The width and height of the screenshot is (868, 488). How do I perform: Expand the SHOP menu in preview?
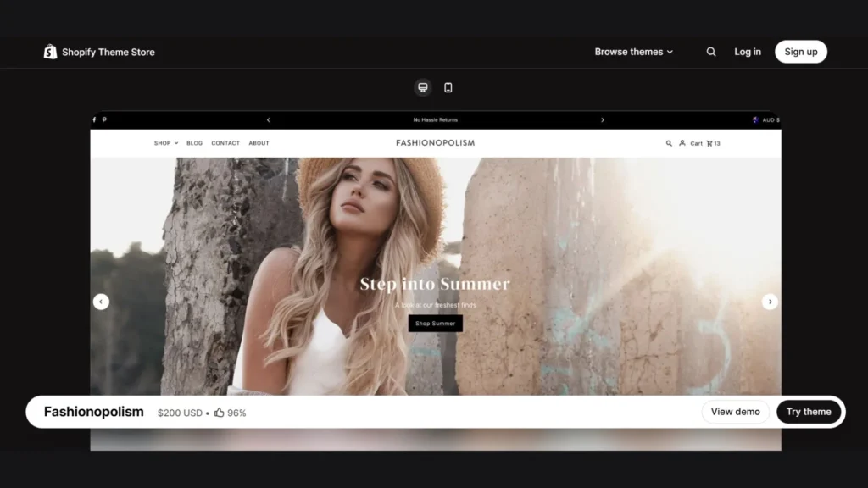[166, 143]
